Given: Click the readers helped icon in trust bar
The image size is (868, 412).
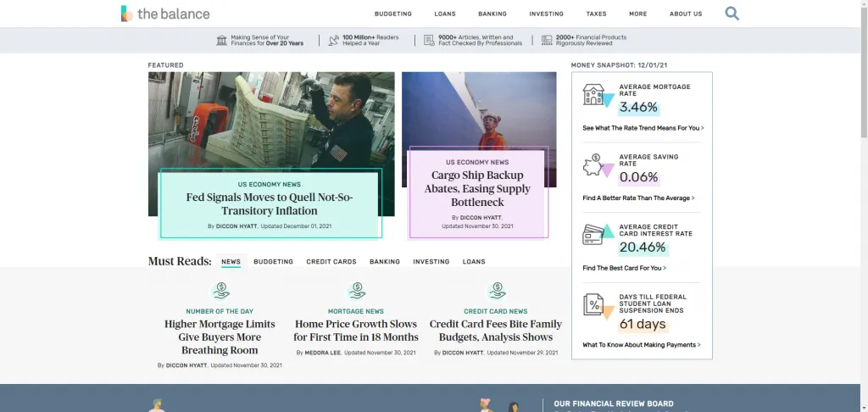Looking at the screenshot, I should (x=333, y=41).
